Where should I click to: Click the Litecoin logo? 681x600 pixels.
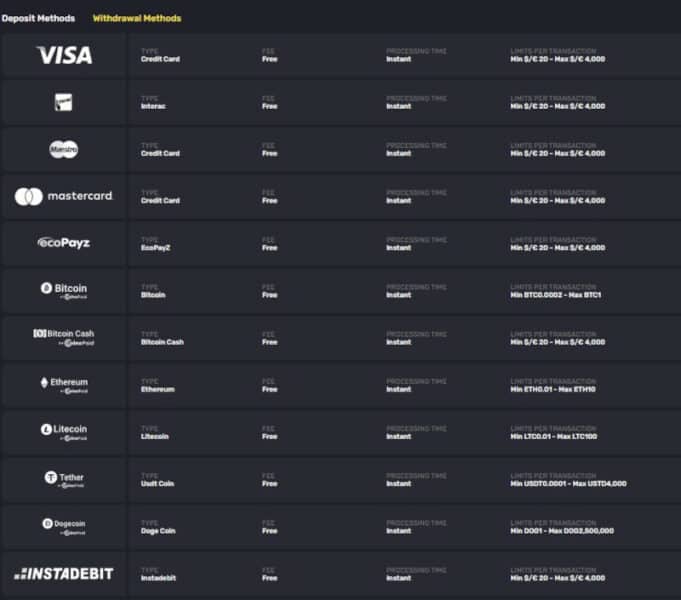pyautogui.click(x=64, y=432)
